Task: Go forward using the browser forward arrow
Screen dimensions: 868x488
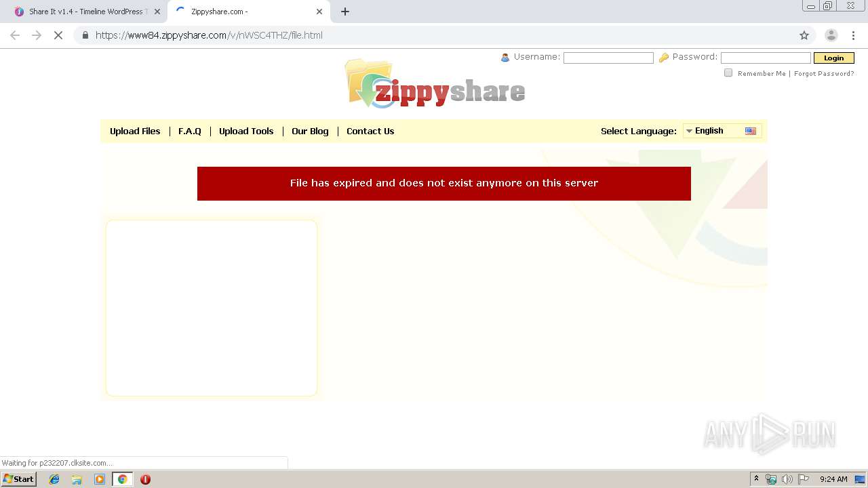Action: (x=37, y=35)
